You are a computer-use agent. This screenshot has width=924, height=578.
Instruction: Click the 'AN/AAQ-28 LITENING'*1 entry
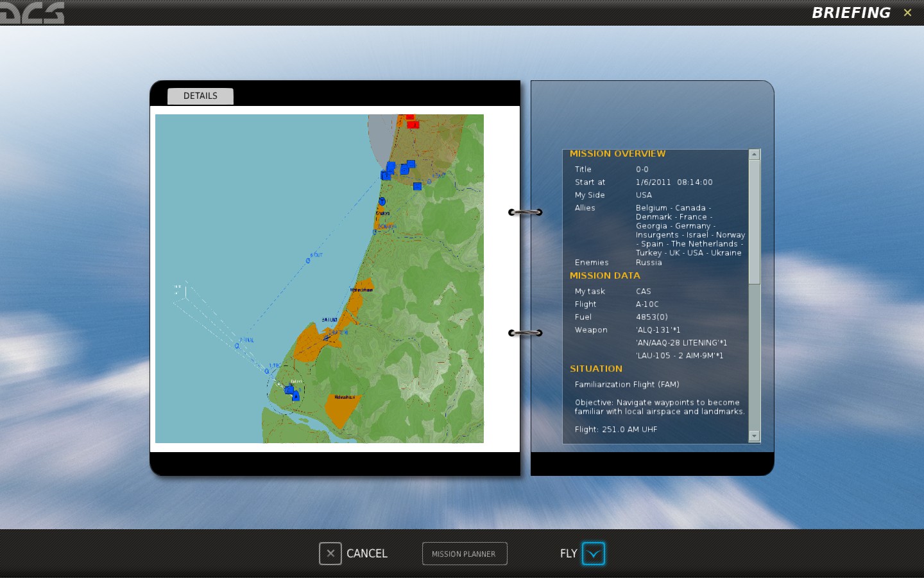(x=681, y=343)
